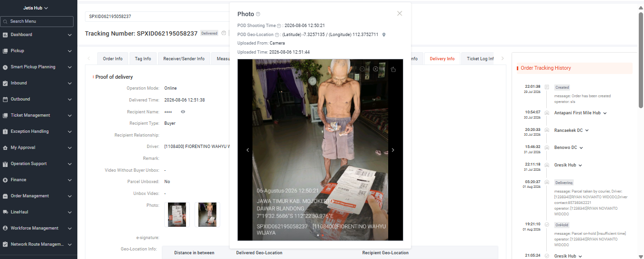
Task: Move tabs left with arrow
Action: [89, 59]
